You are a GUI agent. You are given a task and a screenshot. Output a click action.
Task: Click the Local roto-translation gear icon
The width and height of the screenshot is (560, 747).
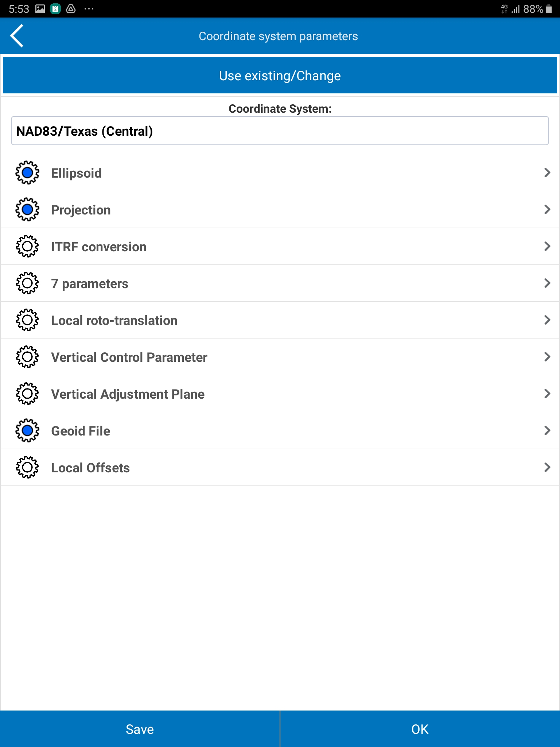tap(27, 320)
